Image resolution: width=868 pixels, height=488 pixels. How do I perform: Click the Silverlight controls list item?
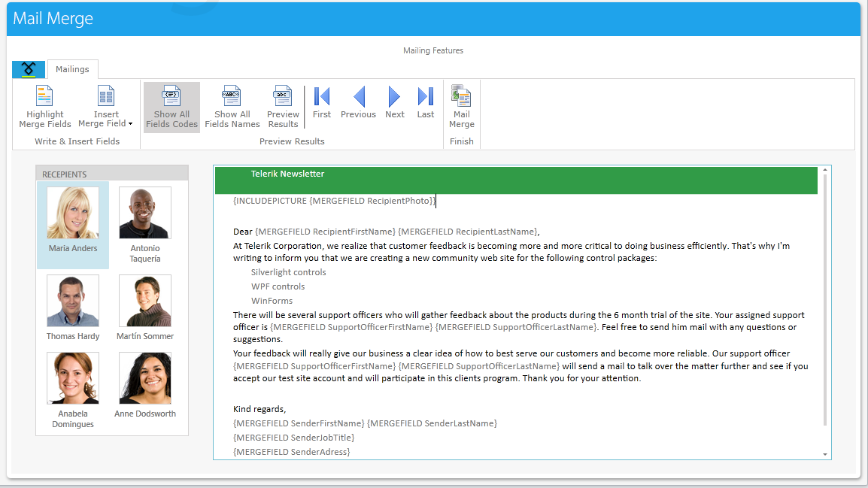(288, 272)
